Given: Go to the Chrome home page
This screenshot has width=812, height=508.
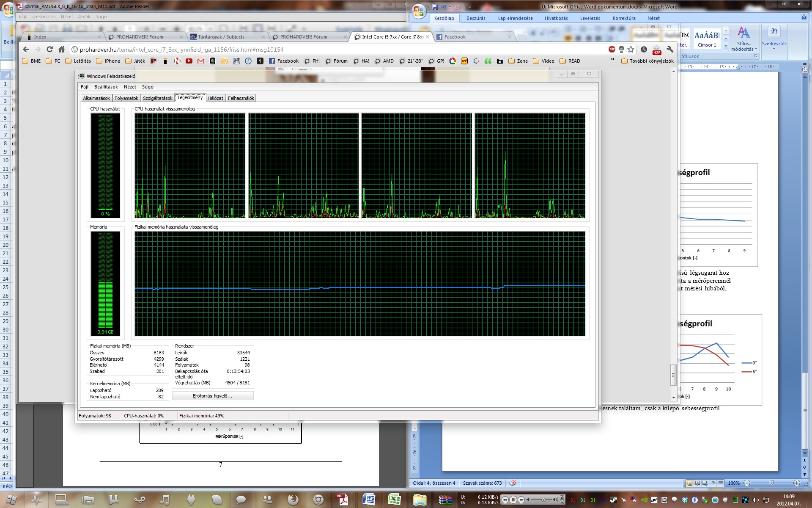Looking at the screenshot, I should (x=62, y=50).
